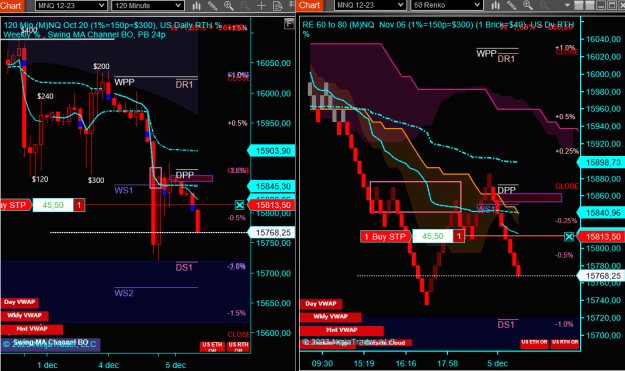Select the DR1 pivot label on the 120 Minute chart
Viewport: 625px width, 371px height.
185,84
